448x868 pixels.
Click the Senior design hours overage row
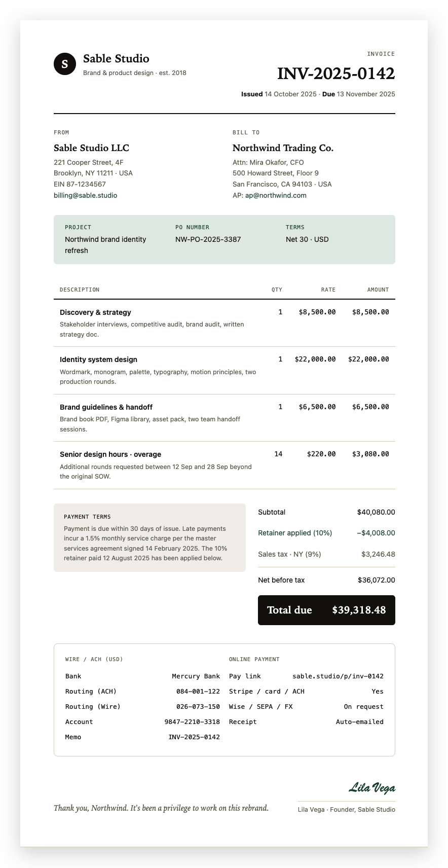(225, 465)
